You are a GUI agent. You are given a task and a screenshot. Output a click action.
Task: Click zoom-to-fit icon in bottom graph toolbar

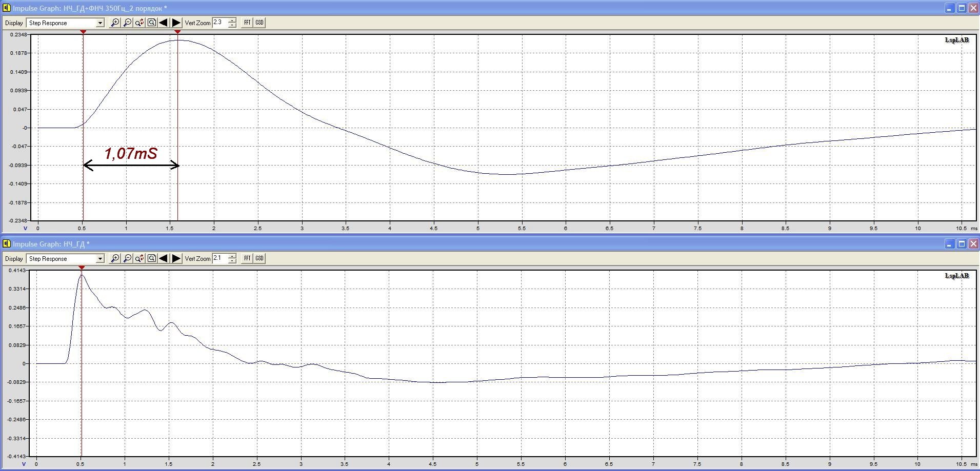point(152,258)
